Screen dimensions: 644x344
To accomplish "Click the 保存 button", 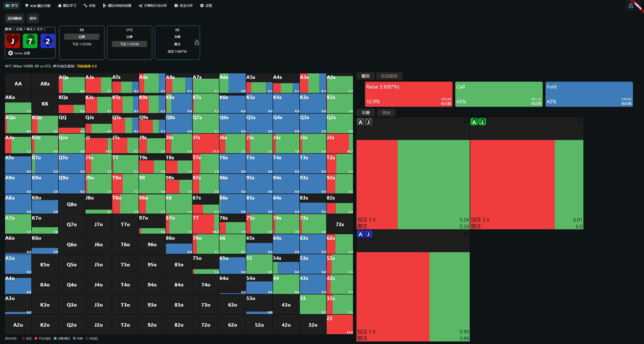I will point(33,18).
